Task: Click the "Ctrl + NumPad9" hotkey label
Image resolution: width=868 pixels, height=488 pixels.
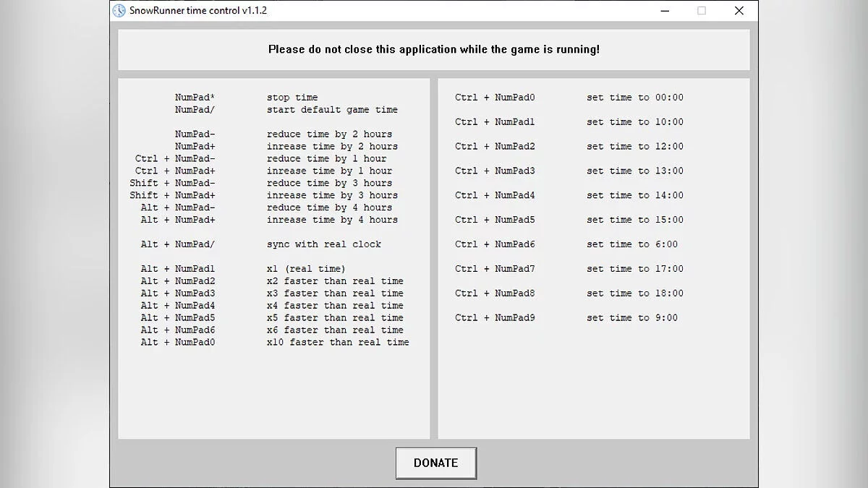Action: pyautogui.click(x=495, y=318)
